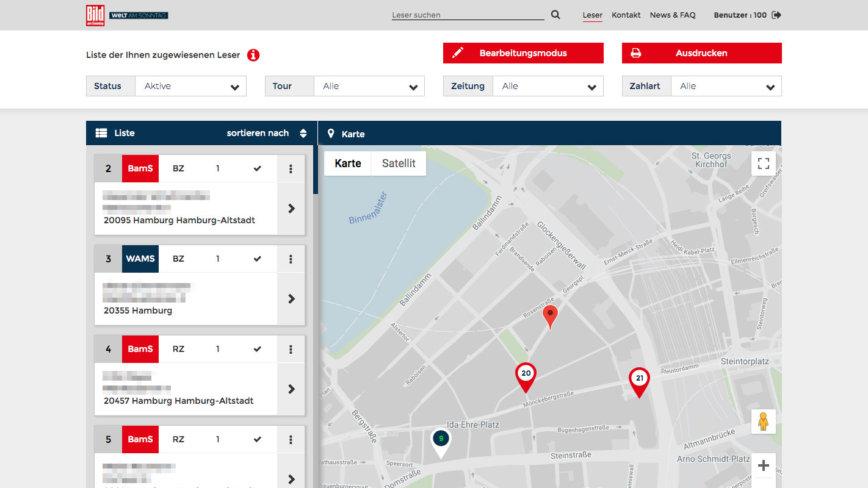Expand reader 3 details chevron
This screenshot has width=868, height=488.
pyautogui.click(x=291, y=299)
